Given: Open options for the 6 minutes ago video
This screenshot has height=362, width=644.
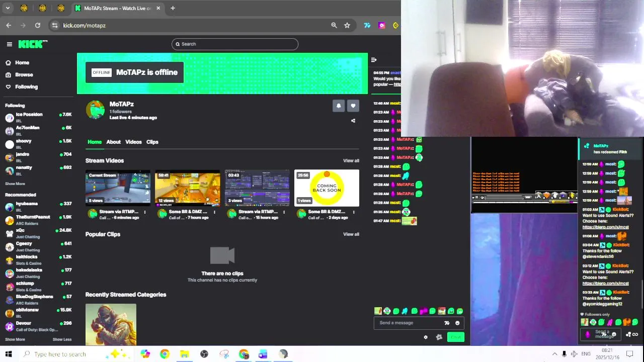Looking at the screenshot, I should coord(145,212).
